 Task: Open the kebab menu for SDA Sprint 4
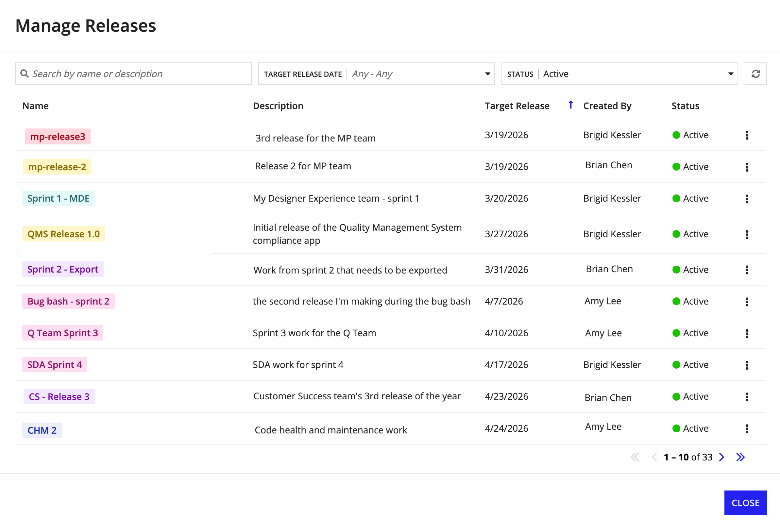point(747,365)
